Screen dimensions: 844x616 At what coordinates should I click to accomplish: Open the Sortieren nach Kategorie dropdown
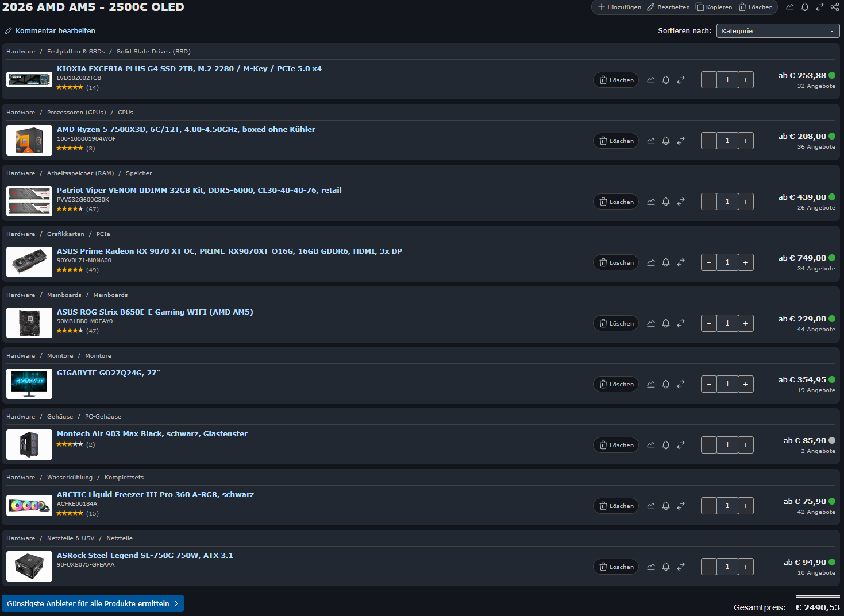point(778,31)
